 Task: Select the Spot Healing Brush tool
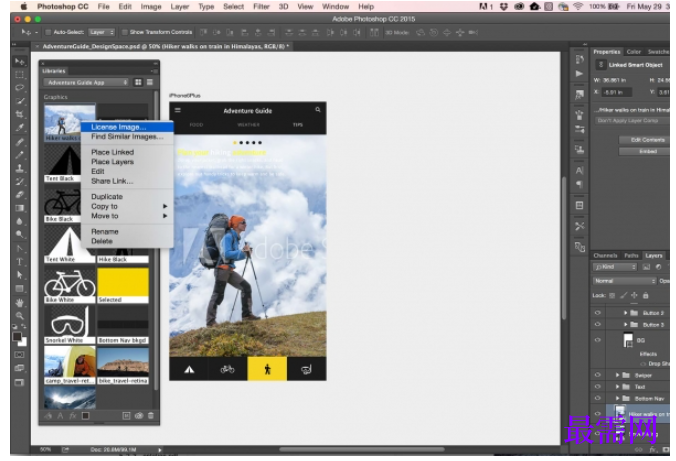pyautogui.click(x=20, y=142)
